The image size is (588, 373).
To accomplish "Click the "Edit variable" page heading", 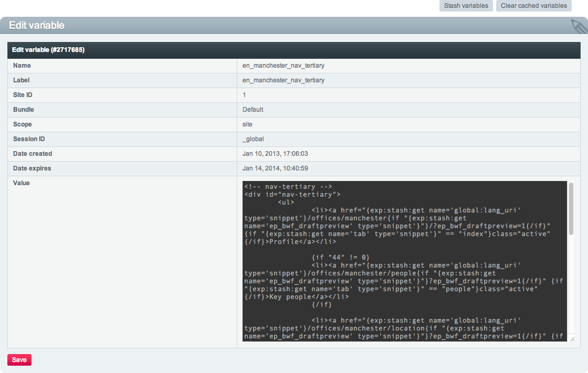I will click(x=37, y=26).
